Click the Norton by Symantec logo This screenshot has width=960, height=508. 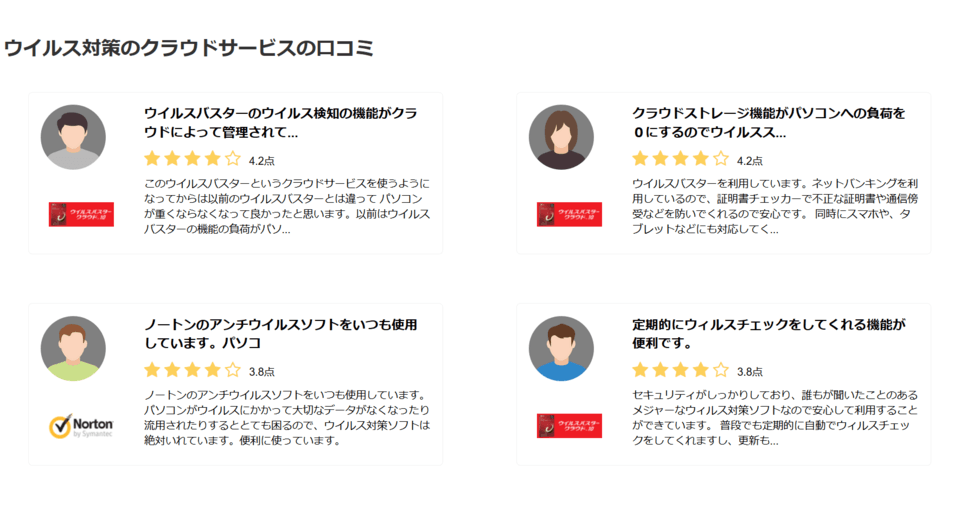(x=81, y=426)
